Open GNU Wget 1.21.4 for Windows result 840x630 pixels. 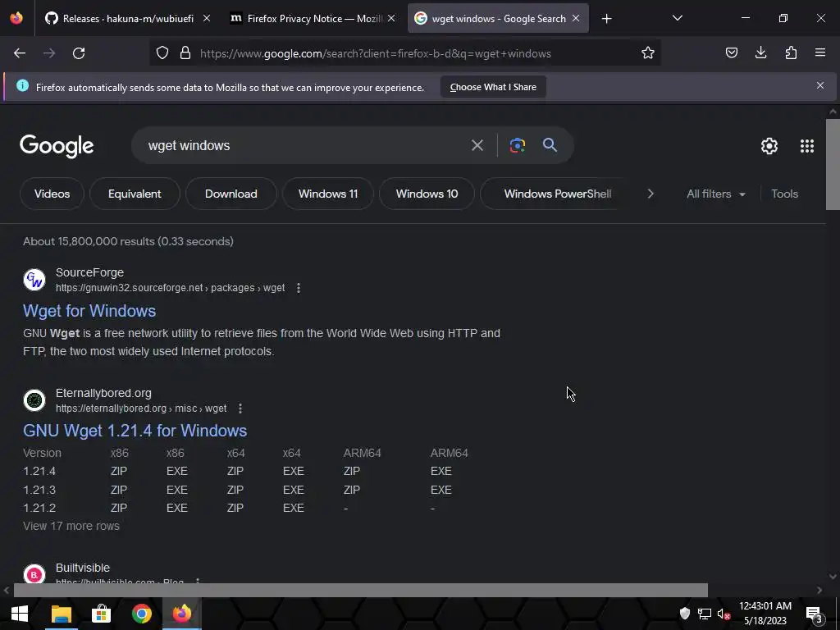pyautogui.click(x=135, y=431)
